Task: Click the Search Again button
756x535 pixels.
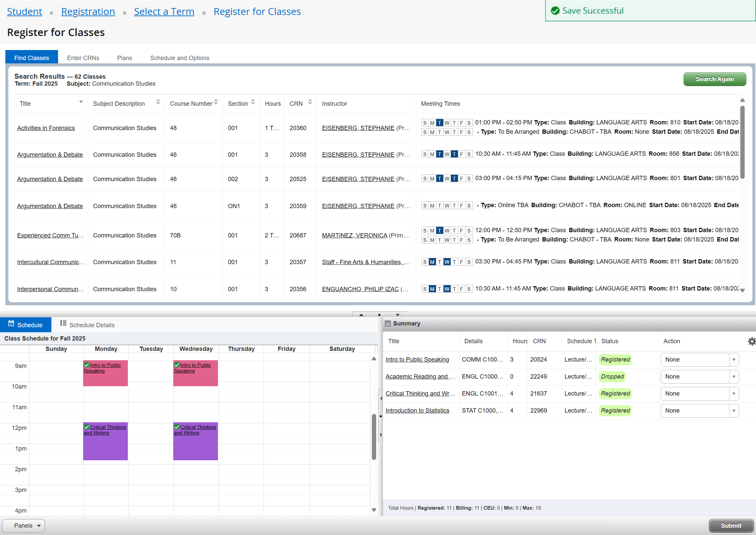Action: pyautogui.click(x=714, y=79)
